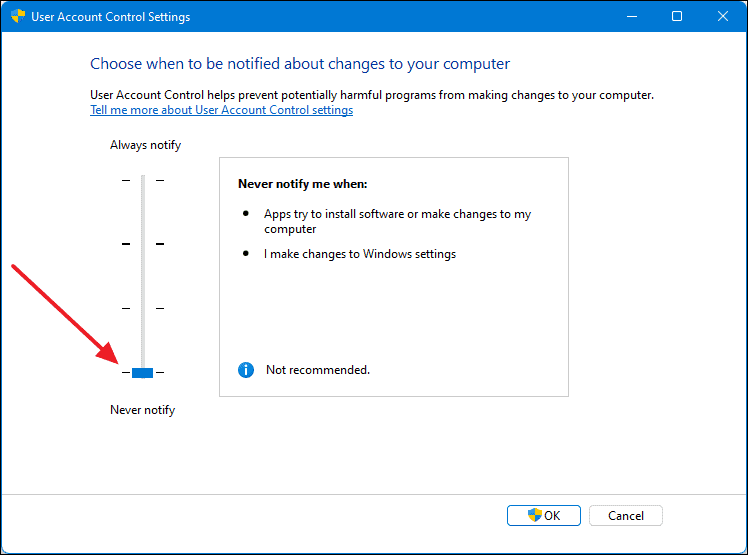Click the I make changes to Windows settings bullet
This screenshot has height=555, width=748.
click(360, 254)
